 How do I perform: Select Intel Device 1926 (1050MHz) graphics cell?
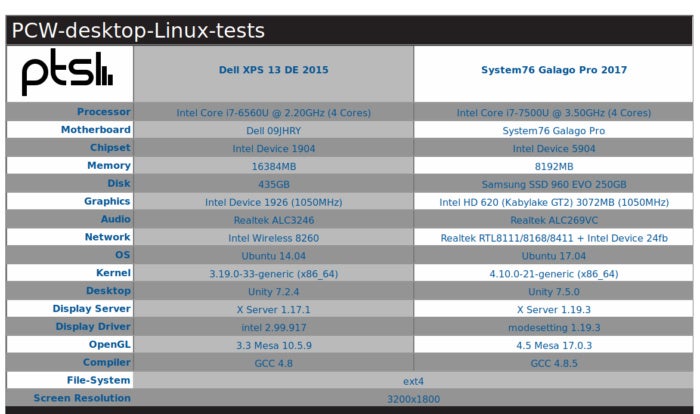(x=274, y=202)
